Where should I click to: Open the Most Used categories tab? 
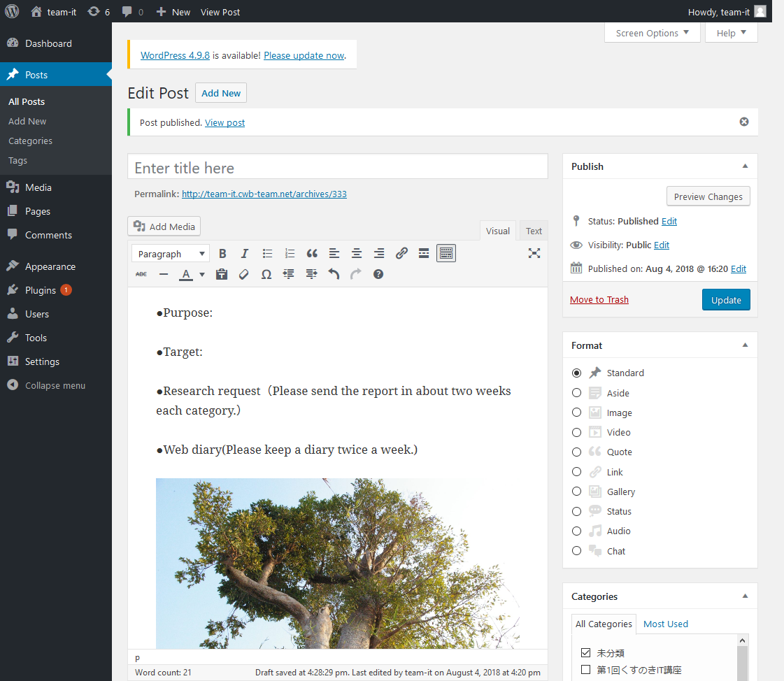click(x=665, y=624)
